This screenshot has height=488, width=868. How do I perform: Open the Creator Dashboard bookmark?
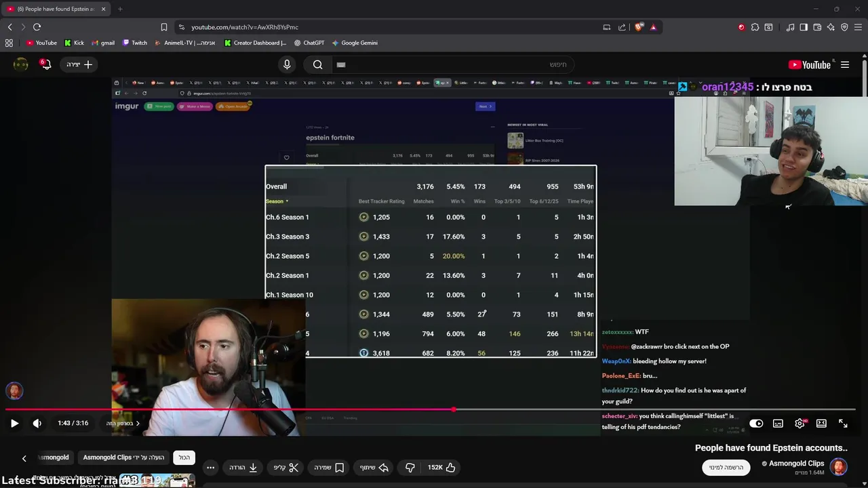pos(254,43)
